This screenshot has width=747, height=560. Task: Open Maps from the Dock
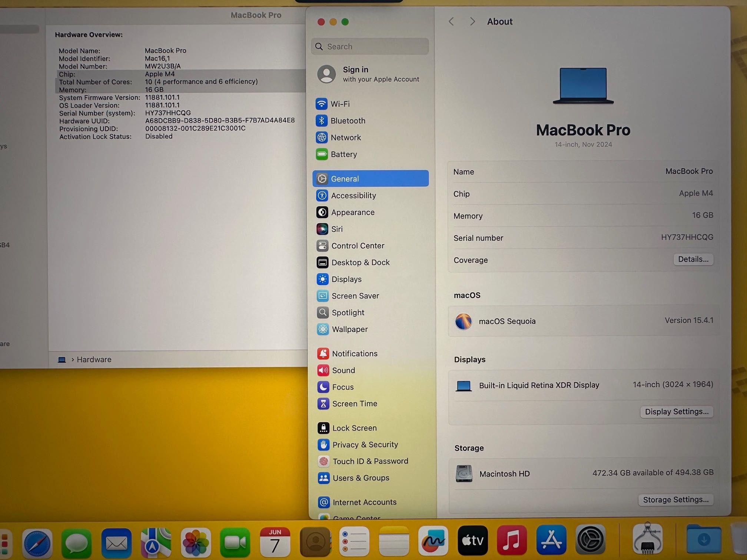[x=156, y=543]
